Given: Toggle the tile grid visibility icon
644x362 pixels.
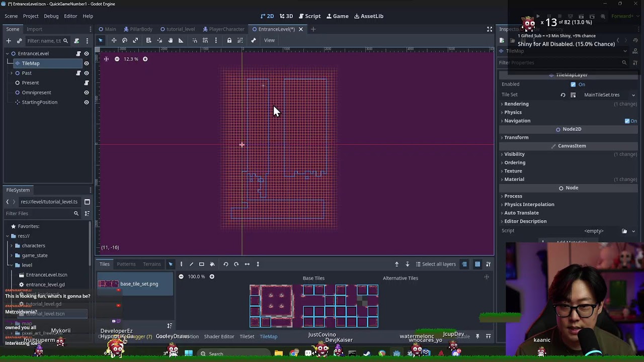Looking at the screenshot, I should tap(477, 264).
